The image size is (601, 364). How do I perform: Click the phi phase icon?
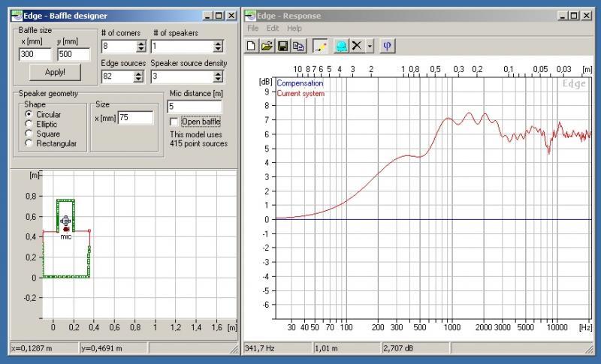click(387, 46)
